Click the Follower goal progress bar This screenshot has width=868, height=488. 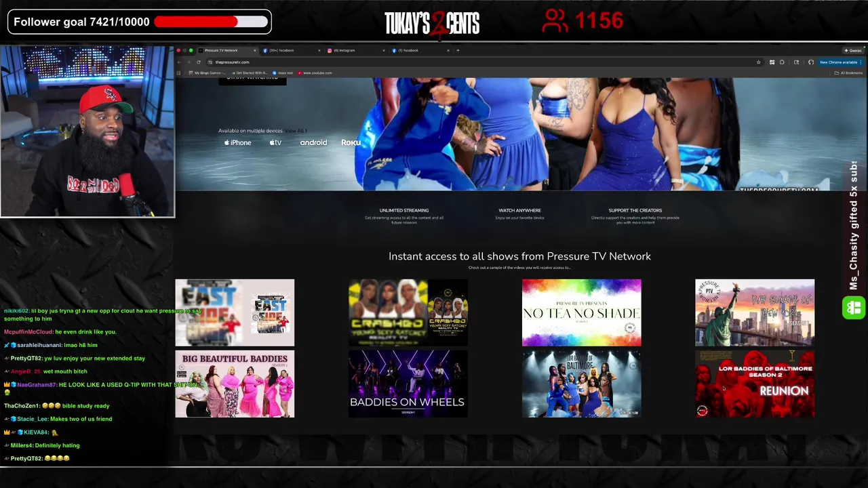pos(210,22)
